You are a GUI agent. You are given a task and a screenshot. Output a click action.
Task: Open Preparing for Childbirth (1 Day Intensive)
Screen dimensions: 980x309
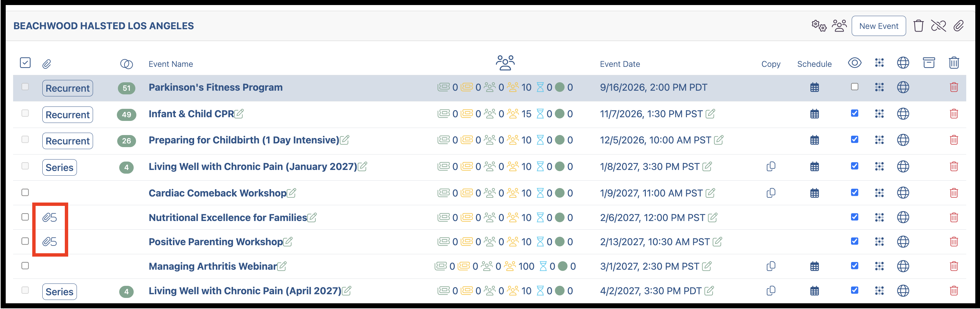(244, 140)
